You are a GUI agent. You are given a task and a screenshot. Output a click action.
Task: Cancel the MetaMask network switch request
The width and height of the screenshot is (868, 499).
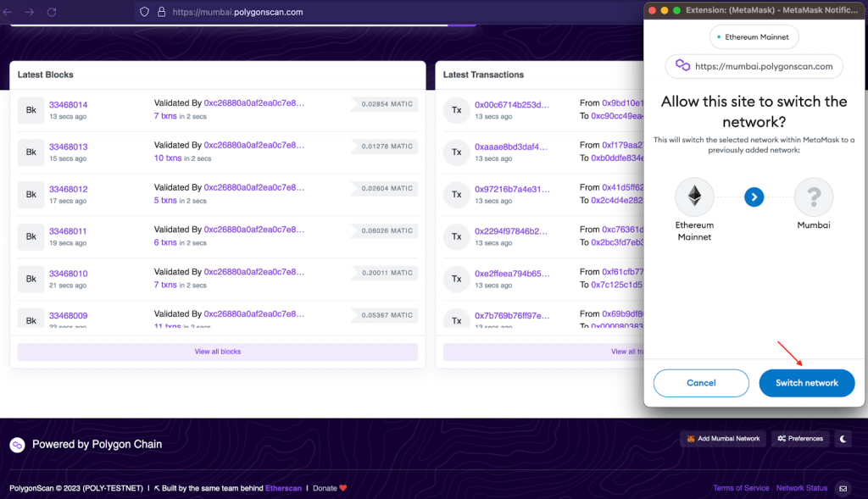point(701,383)
